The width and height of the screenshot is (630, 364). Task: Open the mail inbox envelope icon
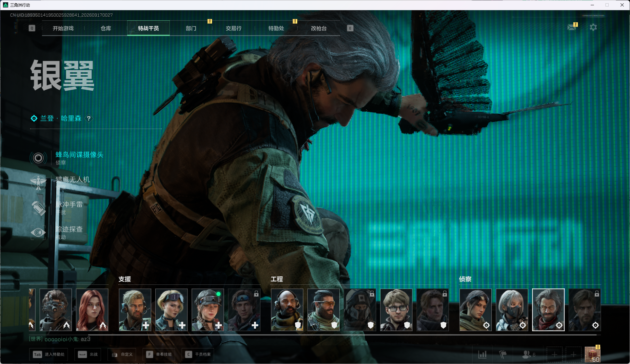point(572,27)
